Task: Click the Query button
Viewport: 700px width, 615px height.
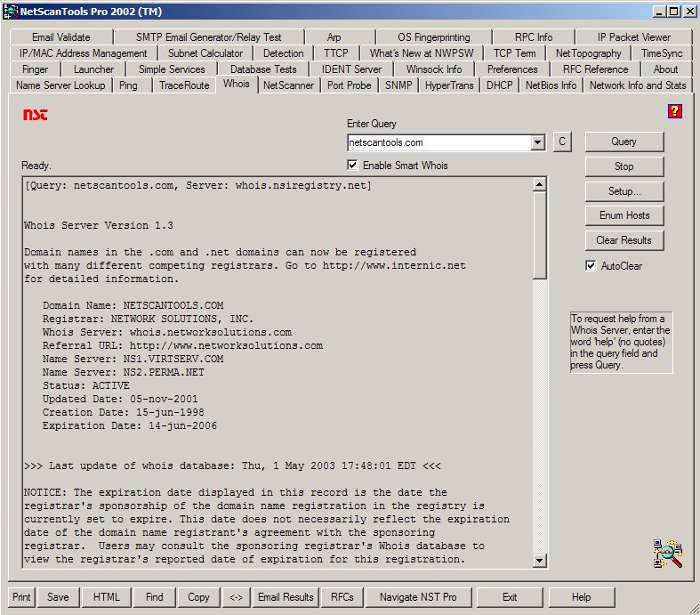Action: point(624,142)
